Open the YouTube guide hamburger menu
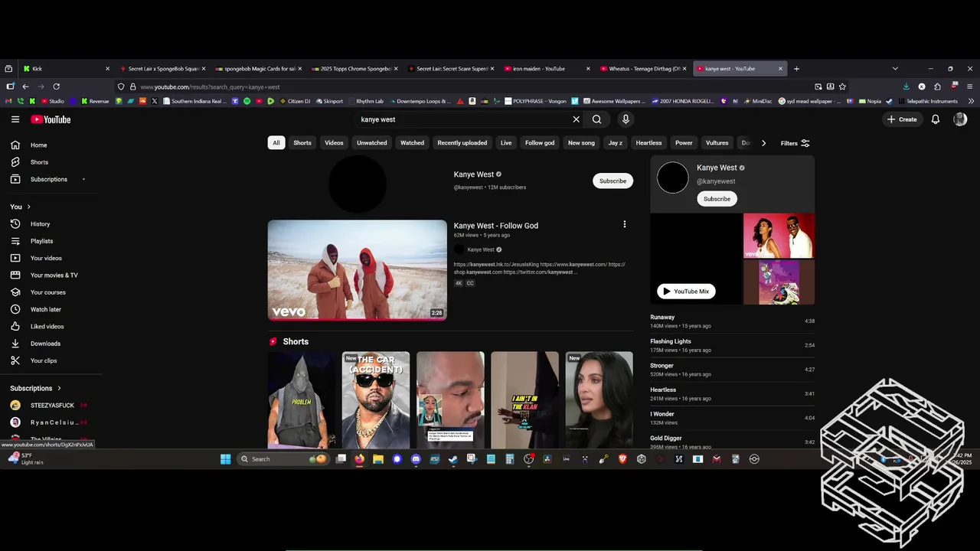 tap(15, 119)
